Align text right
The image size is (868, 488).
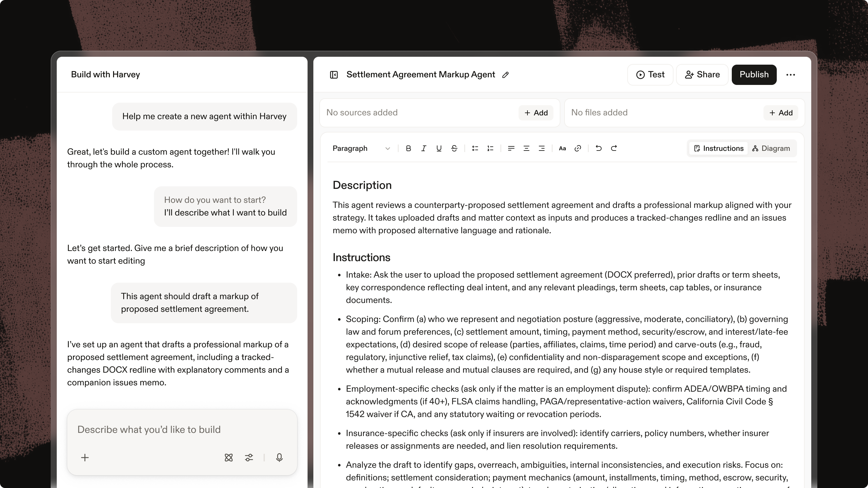click(541, 148)
